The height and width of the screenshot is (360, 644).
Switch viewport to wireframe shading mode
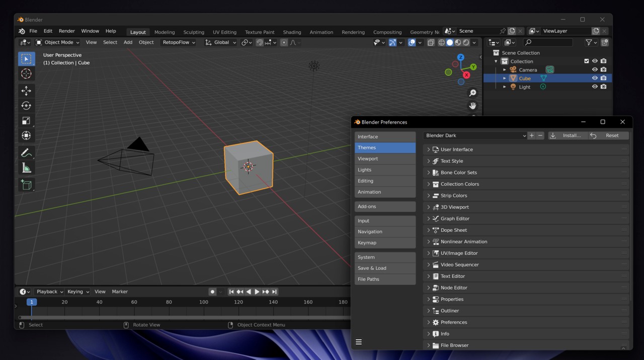tap(443, 42)
